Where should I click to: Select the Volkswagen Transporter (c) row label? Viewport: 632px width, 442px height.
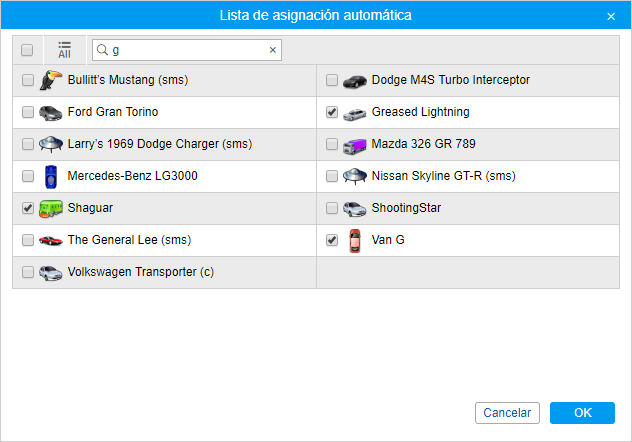pyautogui.click(x=140, y=272)
